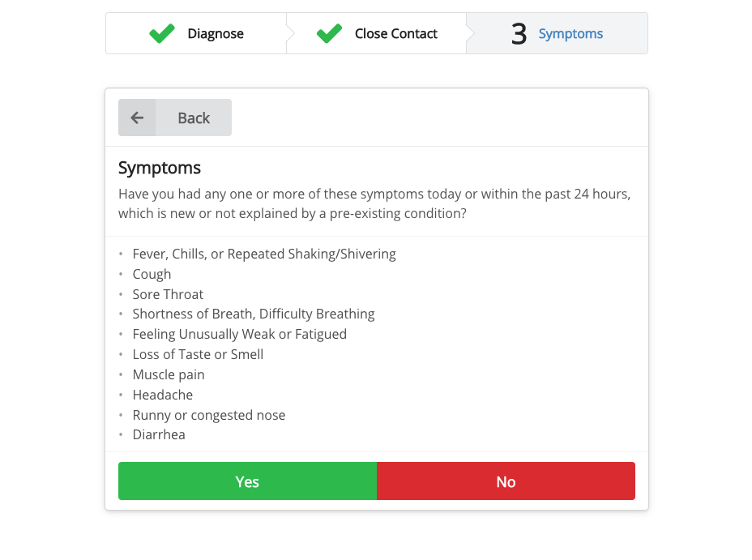Select the Symptoms step in the progress bar
The height and width of the screenshot is (560, 752).
(570, 33)
